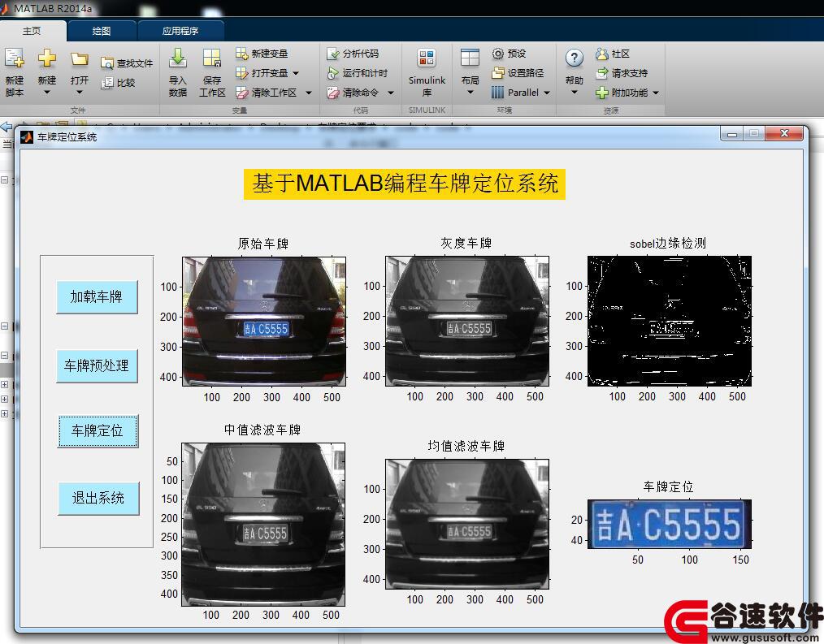Image resolution: width=824 pixels, height=644 pixels.
Task: Click the located plate (车牌定位) cropped image
Action: tap(670, 525)
